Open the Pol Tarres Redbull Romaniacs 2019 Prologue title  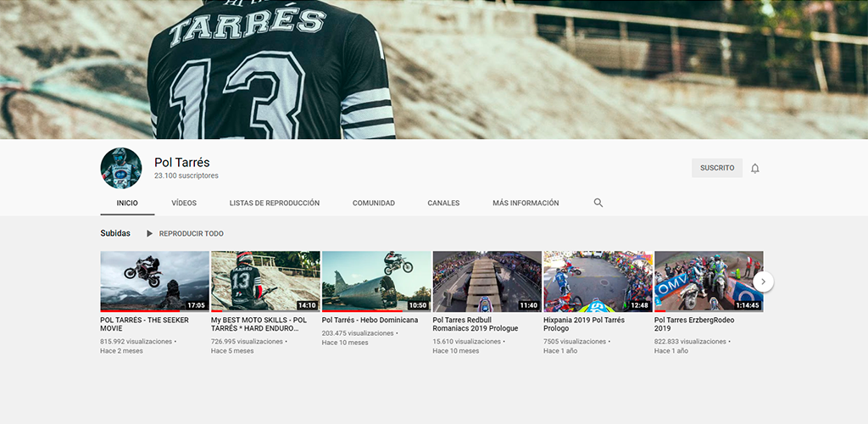point(476,324)
